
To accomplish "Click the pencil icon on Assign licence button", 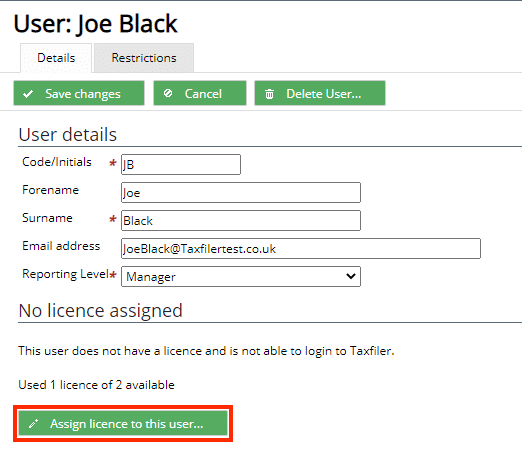I will tap(33, 424).
